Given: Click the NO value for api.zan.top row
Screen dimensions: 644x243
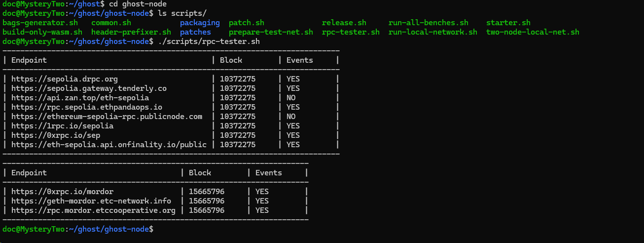Looking at the screenshot, I should tap(291, 98).
